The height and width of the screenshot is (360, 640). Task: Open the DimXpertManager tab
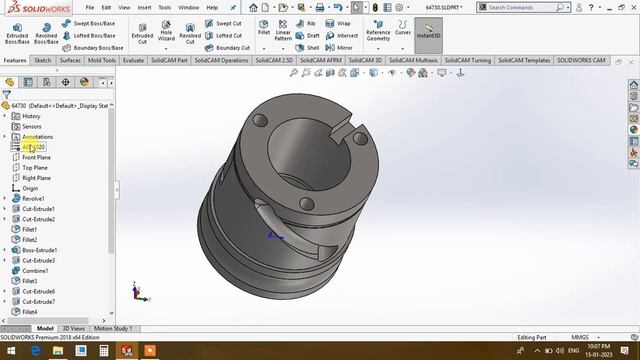pos(66,82)
